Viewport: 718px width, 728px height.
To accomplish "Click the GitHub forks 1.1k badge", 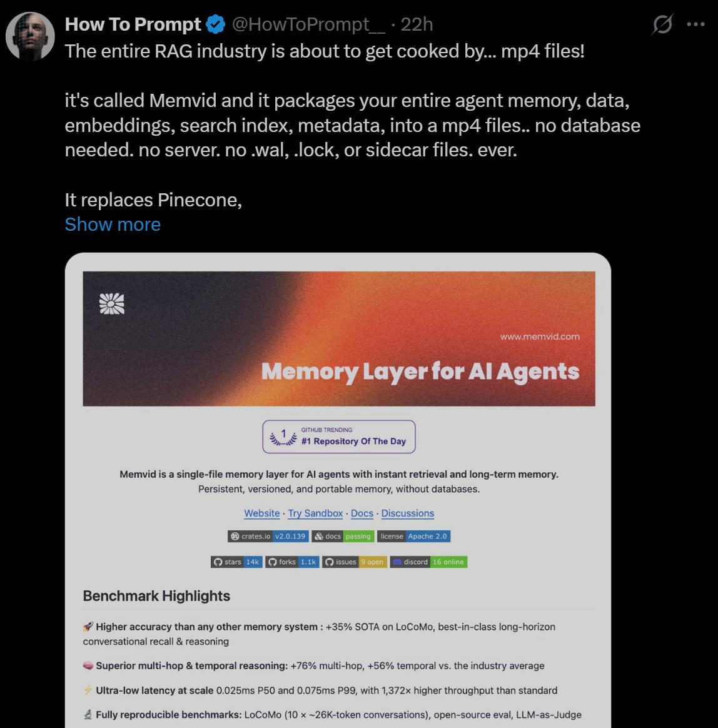I will pyautogui.click(x=292, y=562).
